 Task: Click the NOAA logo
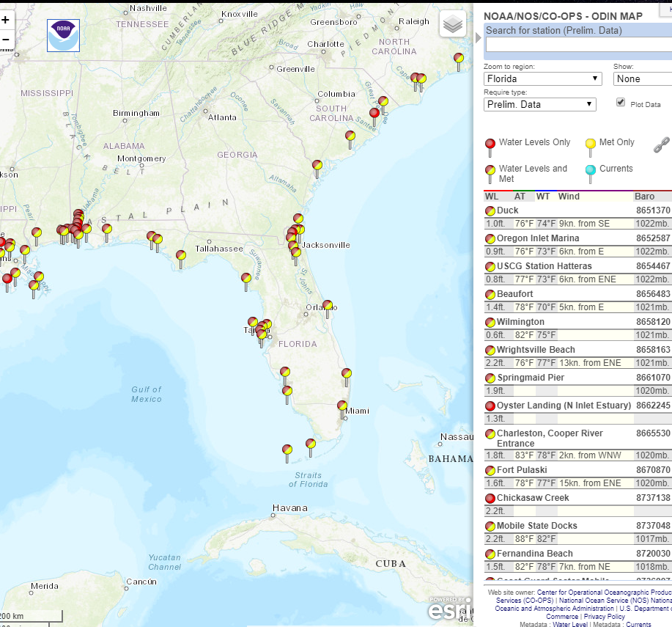(x=63, y=36)
